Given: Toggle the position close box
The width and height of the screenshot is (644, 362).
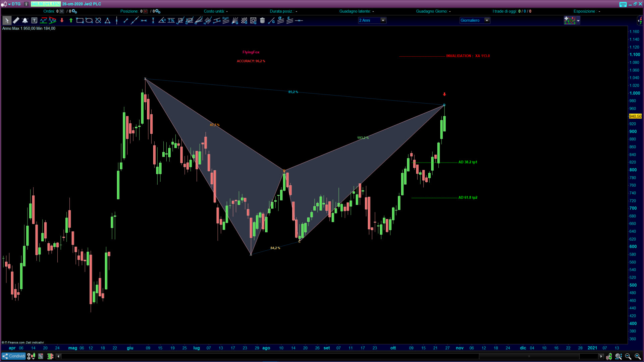Looking at the screenshot, I should (x=146, y=11).
